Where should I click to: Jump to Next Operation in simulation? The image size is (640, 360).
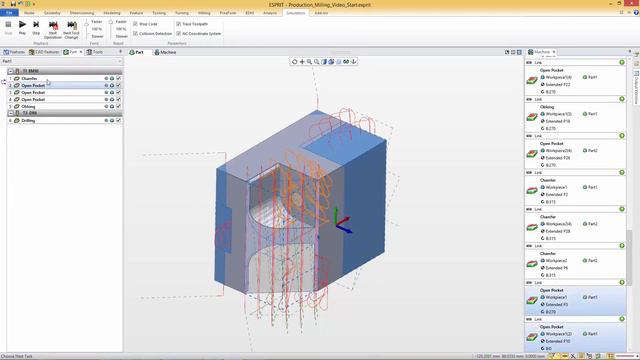point(53,30)
